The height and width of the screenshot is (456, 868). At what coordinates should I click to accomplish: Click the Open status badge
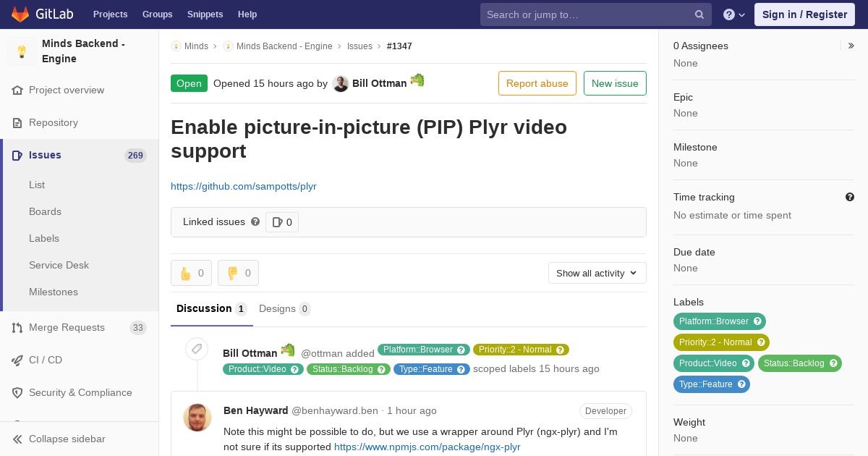pyautogui.click(x=189, y=83)
